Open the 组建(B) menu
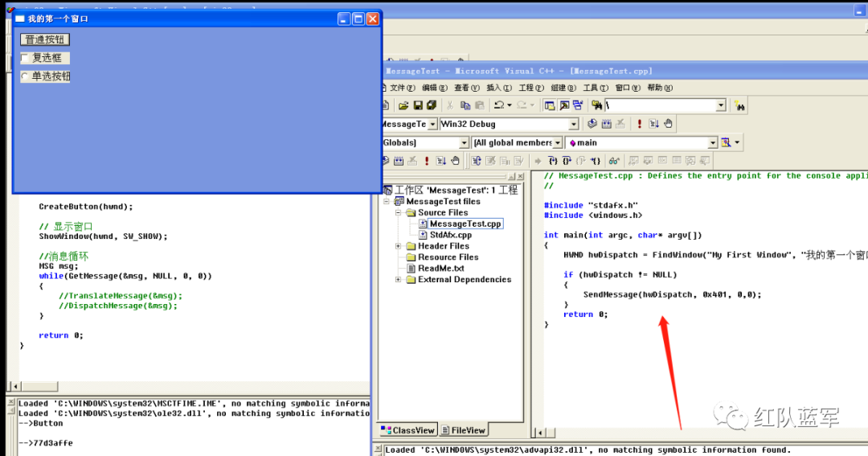The width and height of the screenshot is (868, 456). (563, 88)
